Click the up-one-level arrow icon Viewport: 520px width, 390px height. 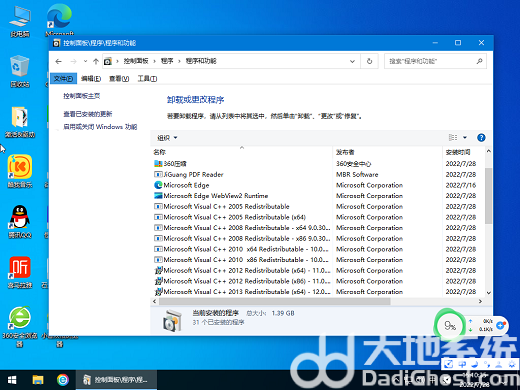96,61
